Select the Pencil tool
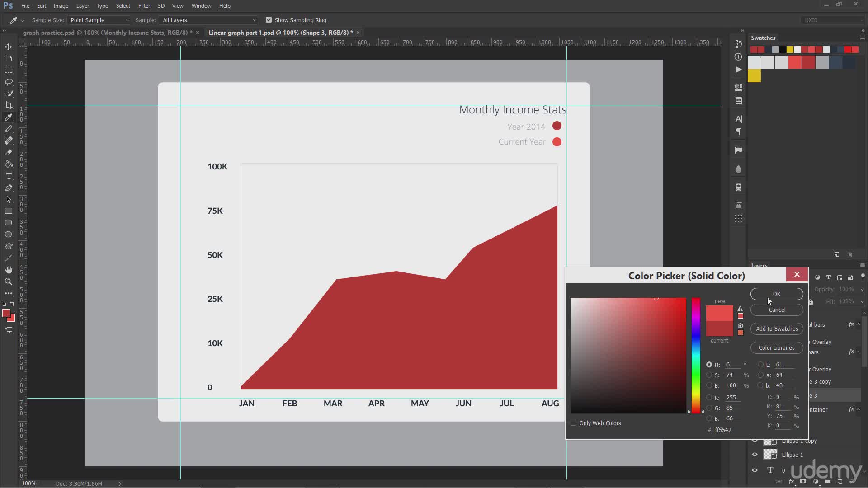The width and height of the screenshot is (868, 488). tap(9, 129)
